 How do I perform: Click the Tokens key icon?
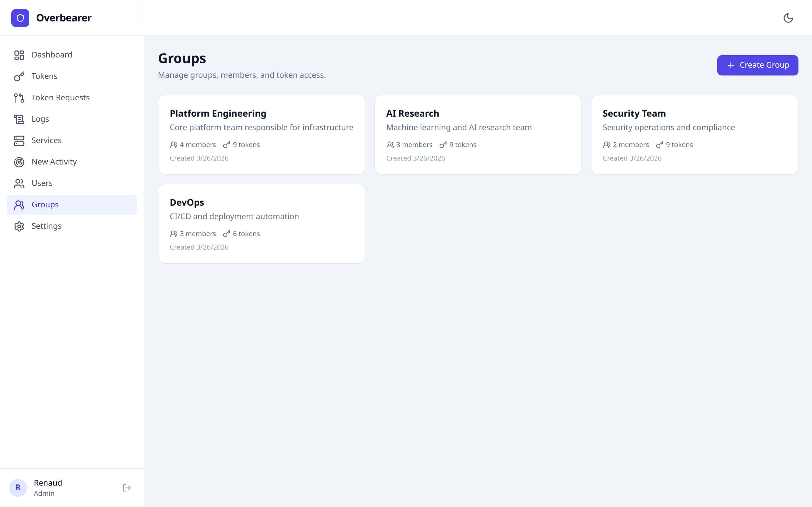[19, 76]
